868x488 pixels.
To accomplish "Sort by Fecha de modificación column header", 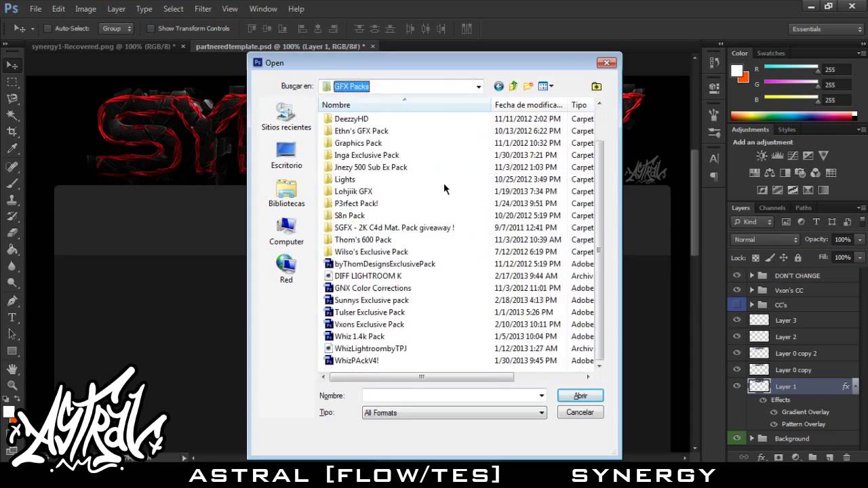I will pos(529,105).
